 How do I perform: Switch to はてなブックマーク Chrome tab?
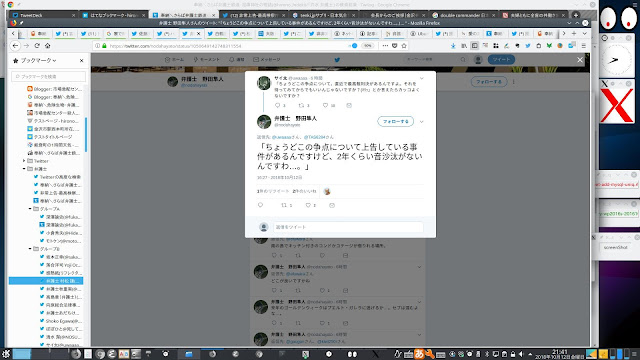coord(113,15)
